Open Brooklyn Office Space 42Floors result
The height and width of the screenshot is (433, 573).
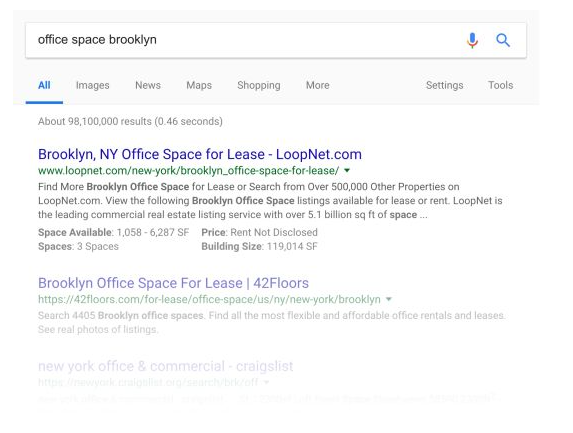tap(173, 283)
